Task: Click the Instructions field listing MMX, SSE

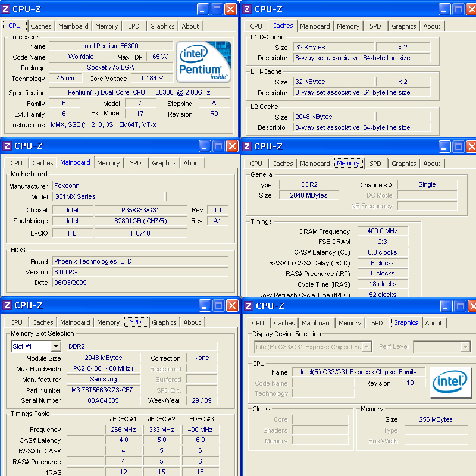Action: [139, 124]
